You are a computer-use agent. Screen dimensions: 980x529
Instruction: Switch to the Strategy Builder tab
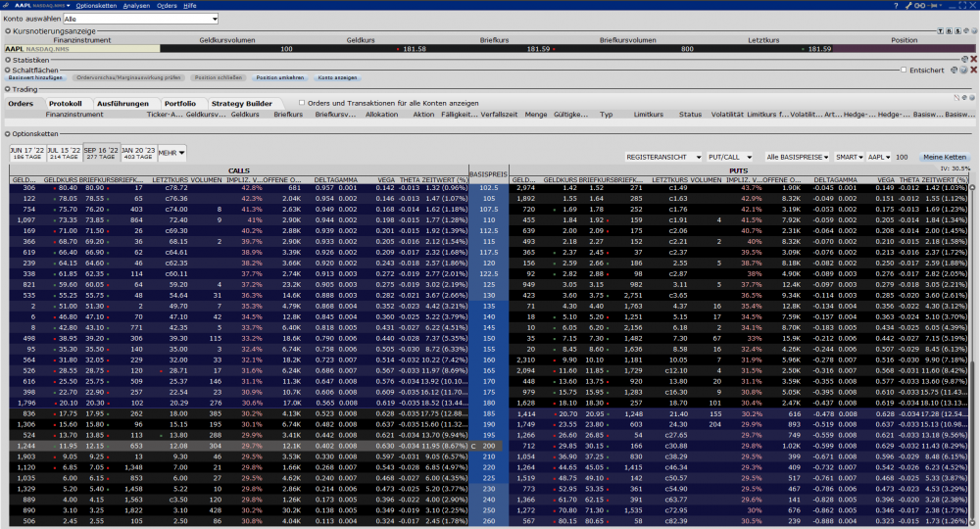(240, 103)
